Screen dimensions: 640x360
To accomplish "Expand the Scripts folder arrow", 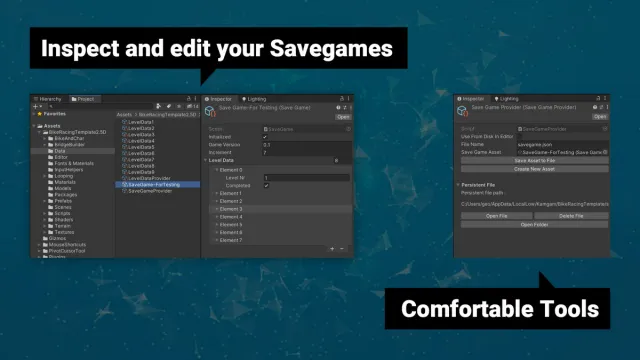I will (45, 213).
